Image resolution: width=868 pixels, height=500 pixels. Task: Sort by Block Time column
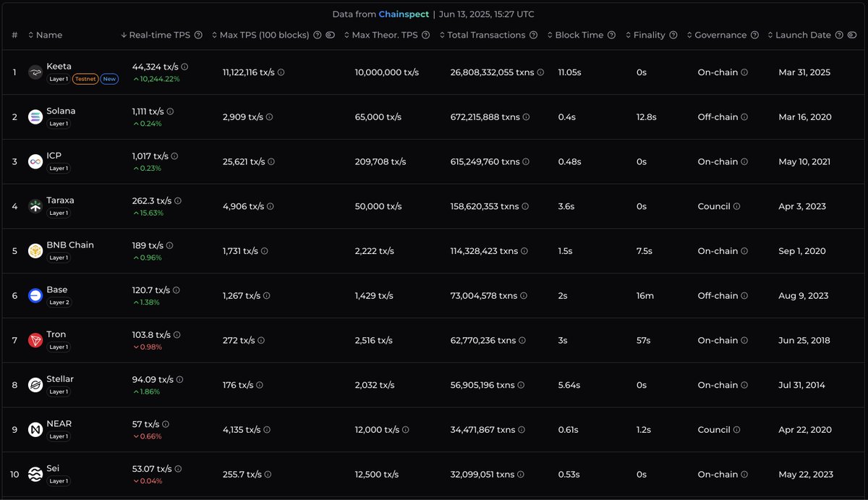[576, 35]
